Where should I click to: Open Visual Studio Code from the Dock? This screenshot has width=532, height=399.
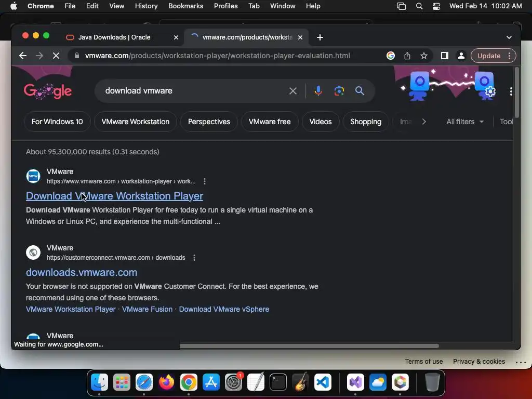323,382
